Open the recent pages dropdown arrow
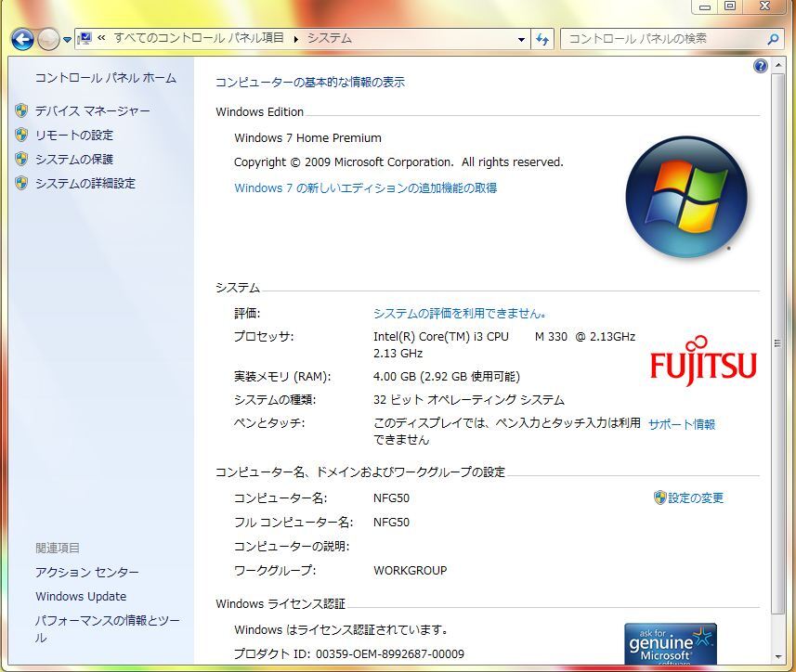 click(67, 40)
